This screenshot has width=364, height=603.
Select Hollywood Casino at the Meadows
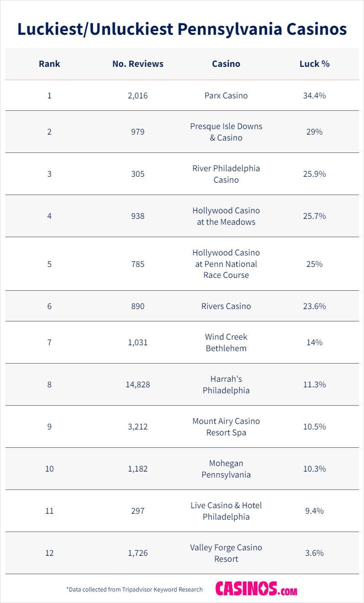(x=226, y=216)
